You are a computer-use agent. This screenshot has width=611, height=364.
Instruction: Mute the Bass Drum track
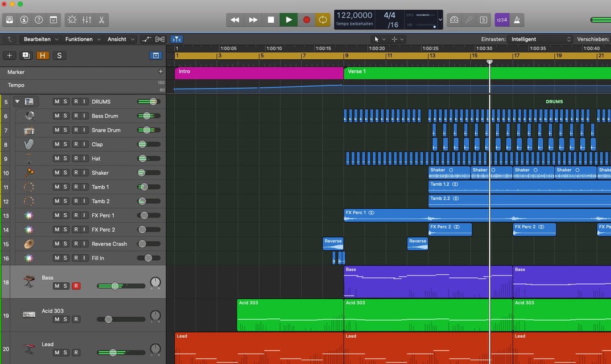pos(57,116)
